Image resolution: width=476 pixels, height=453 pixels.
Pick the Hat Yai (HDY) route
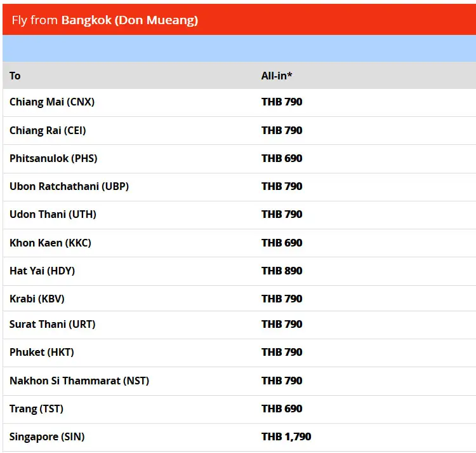tap(42, 271)
